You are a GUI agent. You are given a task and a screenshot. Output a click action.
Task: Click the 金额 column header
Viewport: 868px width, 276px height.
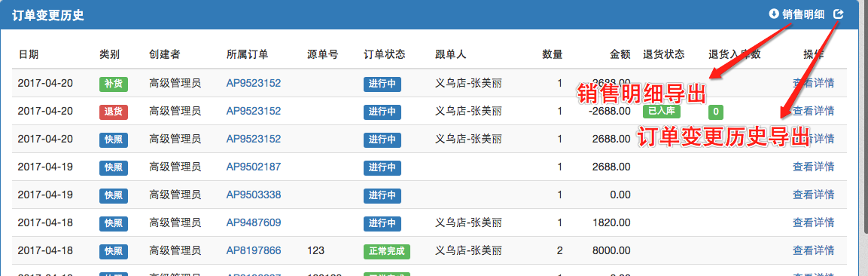point(620,54)
